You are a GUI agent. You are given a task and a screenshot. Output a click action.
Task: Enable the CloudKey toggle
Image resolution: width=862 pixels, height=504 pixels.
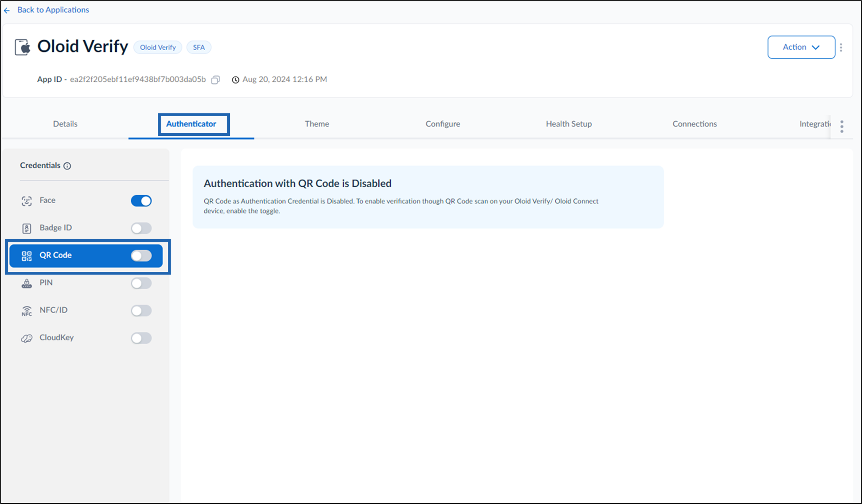[x=141, y=338]
